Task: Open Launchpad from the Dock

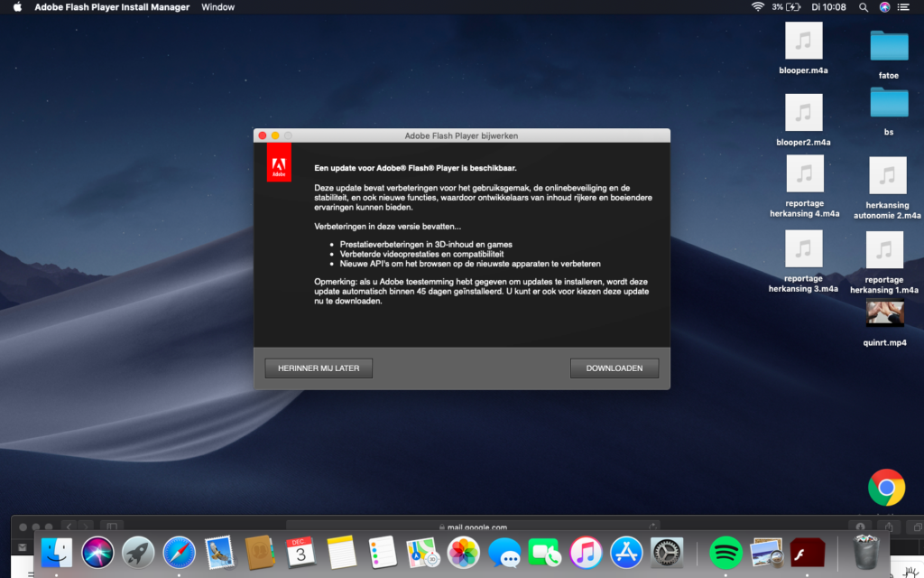Action: point(138,552)
